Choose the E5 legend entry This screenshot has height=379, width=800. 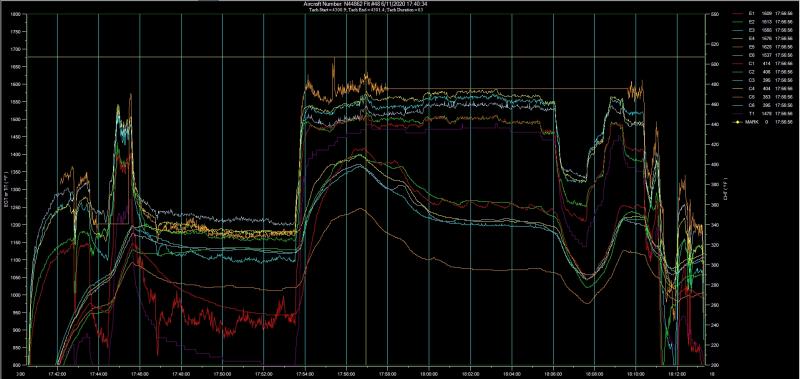click(762, 46)
